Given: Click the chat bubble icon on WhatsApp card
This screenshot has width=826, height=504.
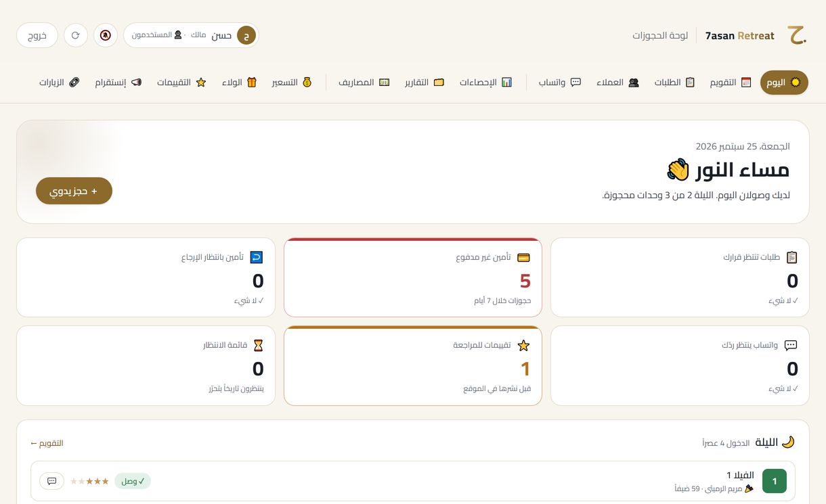Looking at the screenshot, I should coord(791,345).
